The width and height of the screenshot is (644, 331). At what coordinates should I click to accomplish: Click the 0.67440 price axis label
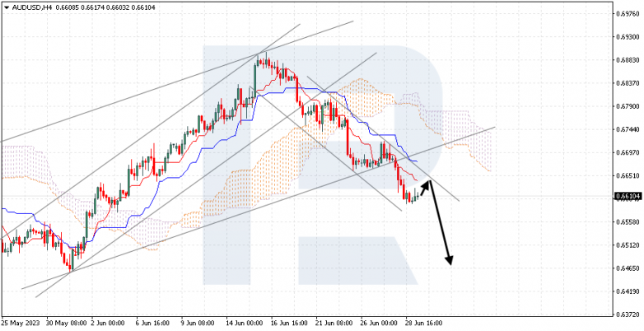pyautogui.click(x=628, y=129)
